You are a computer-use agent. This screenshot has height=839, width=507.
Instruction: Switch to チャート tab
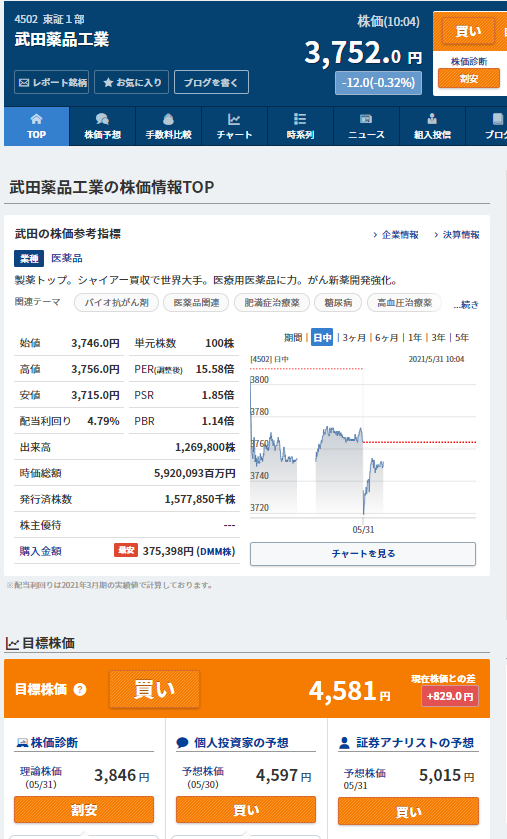(x=234, y=126)
